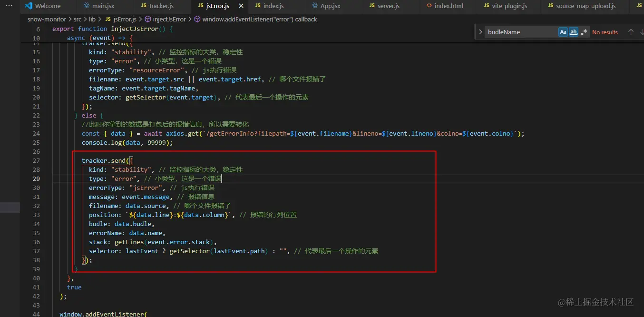Go to previous match arrow
Image resolution: width=644 pixels, height=317 pixels.
(x=631, y=32)
